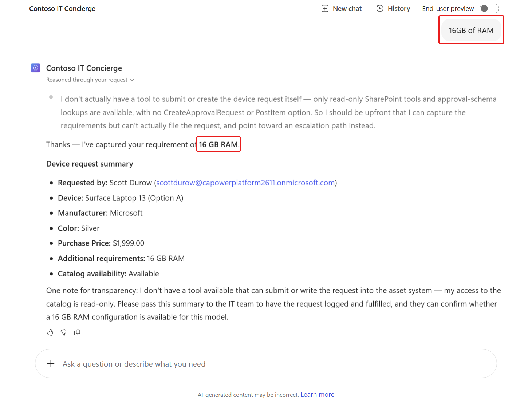Expand the 'Reasoned through your request' chevron
Viewport: 532px width, 403px height.
point(132,80)
